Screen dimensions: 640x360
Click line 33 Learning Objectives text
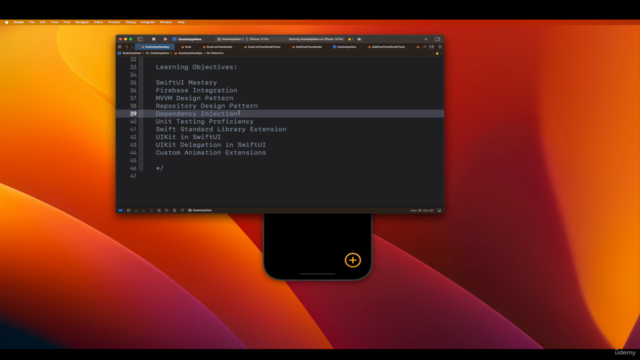tap(196, 67)
